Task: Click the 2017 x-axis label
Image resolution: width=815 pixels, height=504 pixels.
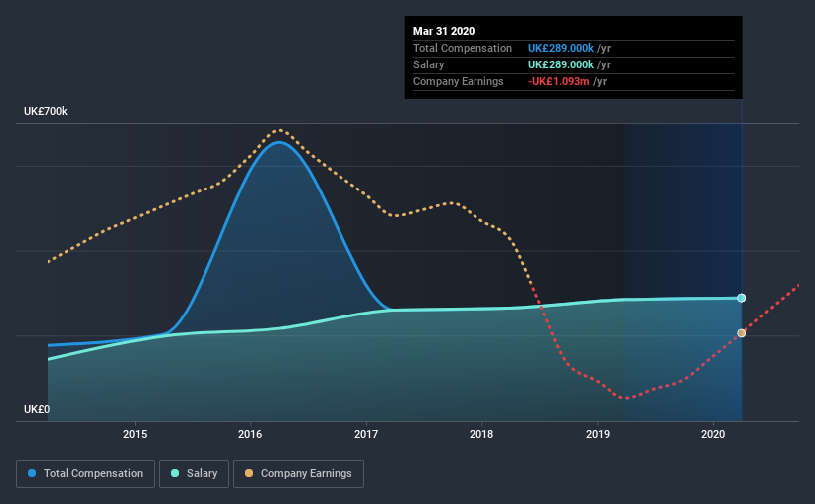Action: tap(366, 434)
